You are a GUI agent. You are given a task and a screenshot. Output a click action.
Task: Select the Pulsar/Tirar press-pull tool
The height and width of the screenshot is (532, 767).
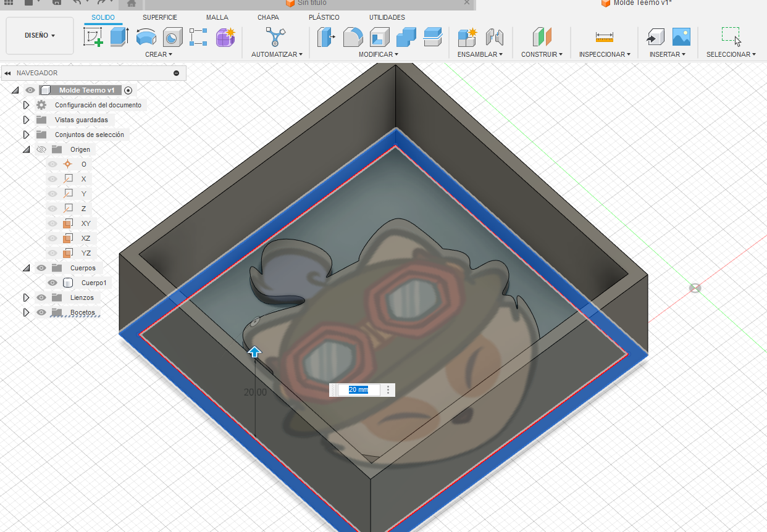click(327, 37)
